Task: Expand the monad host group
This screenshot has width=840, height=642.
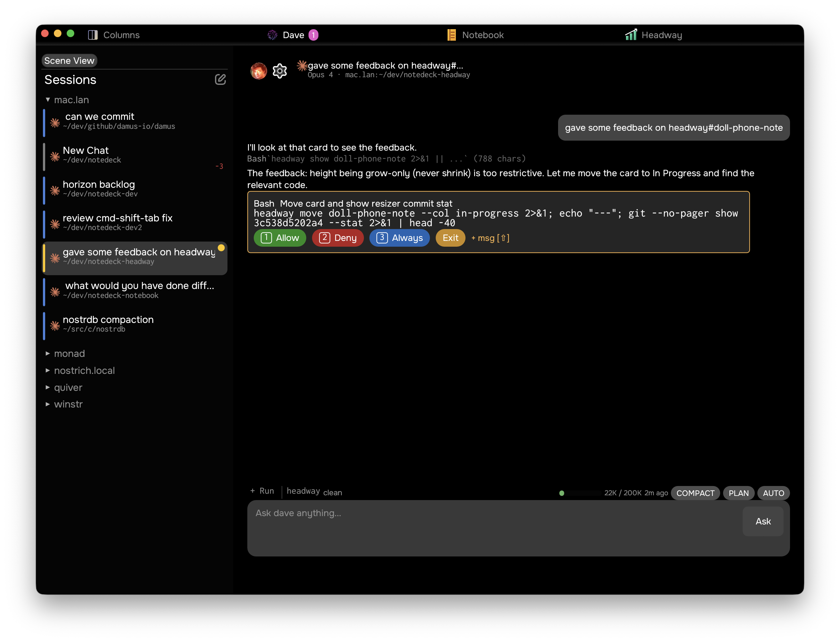Action: tap(48, 353)
